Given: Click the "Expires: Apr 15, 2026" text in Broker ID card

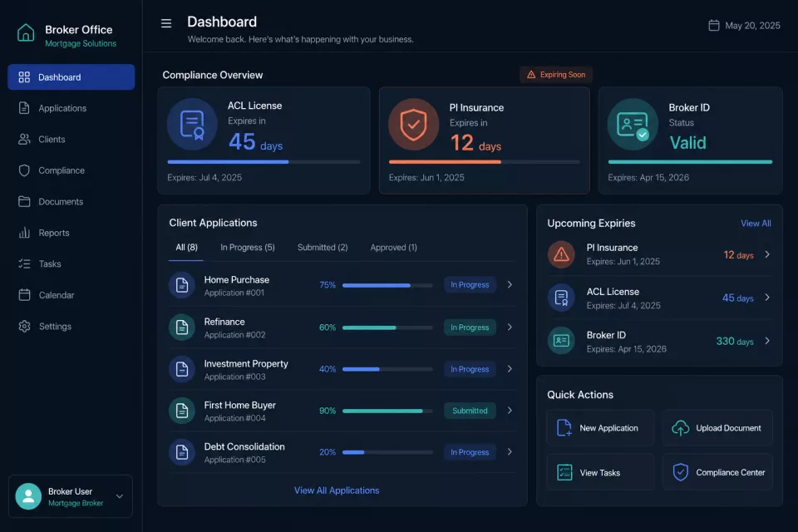Looking at the screenshot, I should coord(648,178).
